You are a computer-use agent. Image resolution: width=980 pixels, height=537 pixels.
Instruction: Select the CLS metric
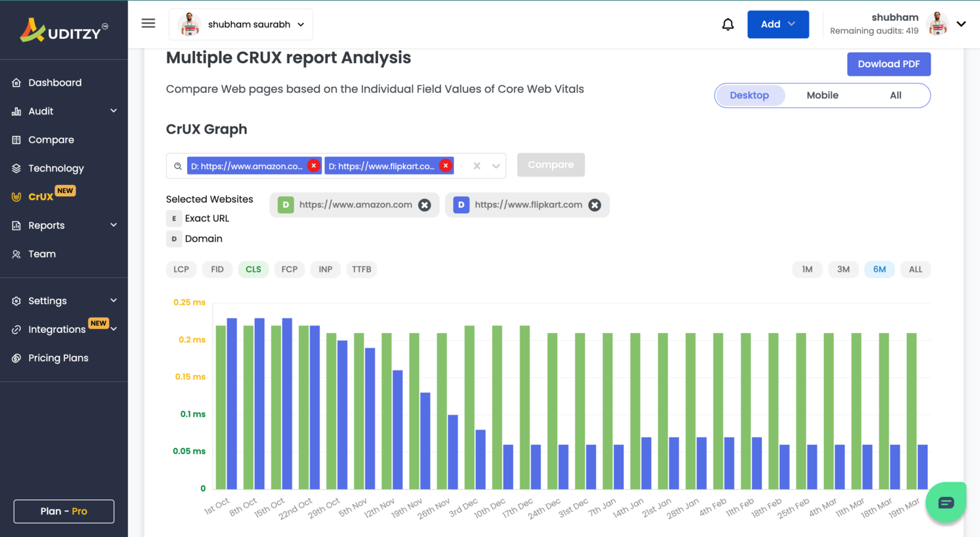tap(254, 269)
